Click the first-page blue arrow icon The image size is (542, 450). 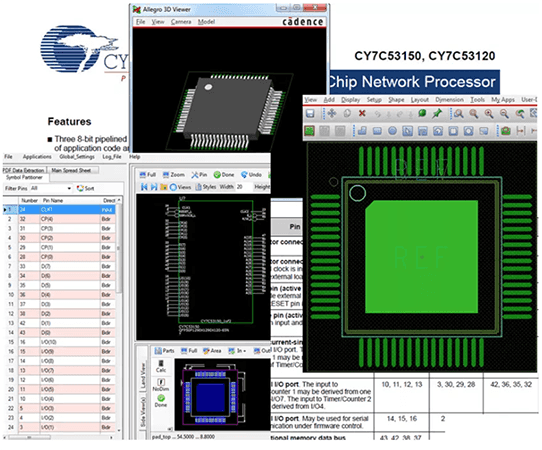click(144, 187)
